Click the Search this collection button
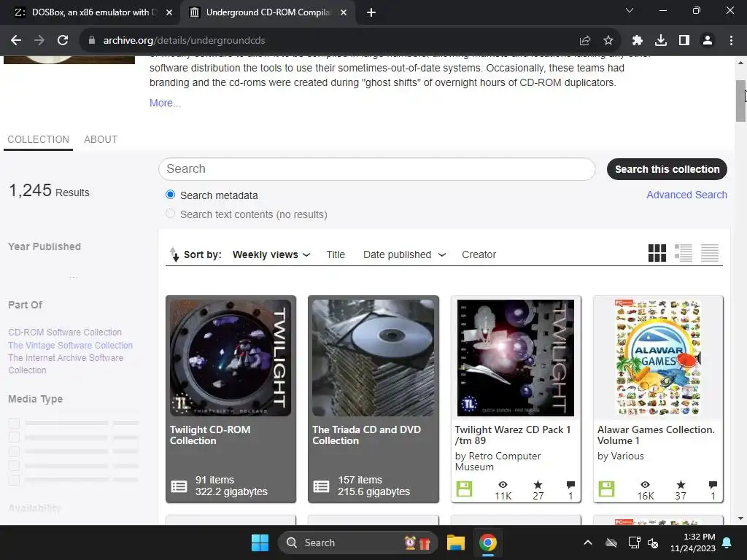The height and width of the screenshot is (560, 747). click(667, 169)
